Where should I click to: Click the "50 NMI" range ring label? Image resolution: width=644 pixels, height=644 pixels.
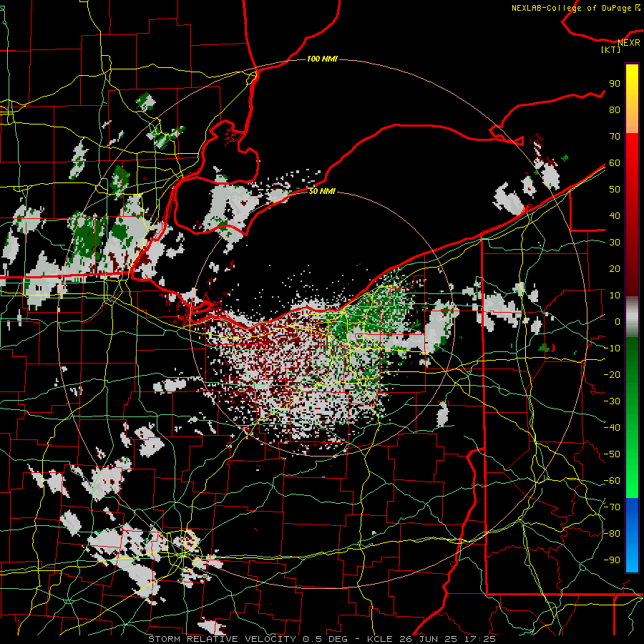coord(322,191)
